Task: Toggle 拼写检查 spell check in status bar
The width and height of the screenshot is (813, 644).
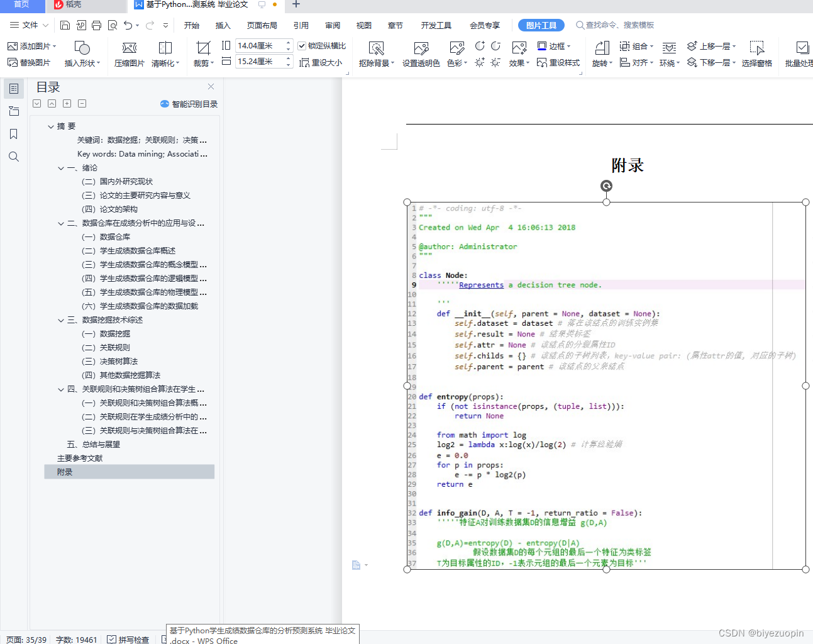Action: coord(128,639)
